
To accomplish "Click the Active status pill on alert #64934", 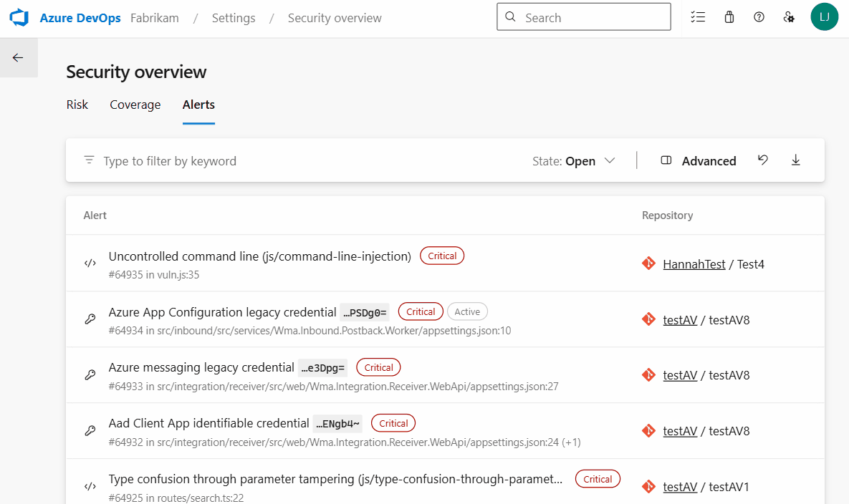I will tap(467, 311).
